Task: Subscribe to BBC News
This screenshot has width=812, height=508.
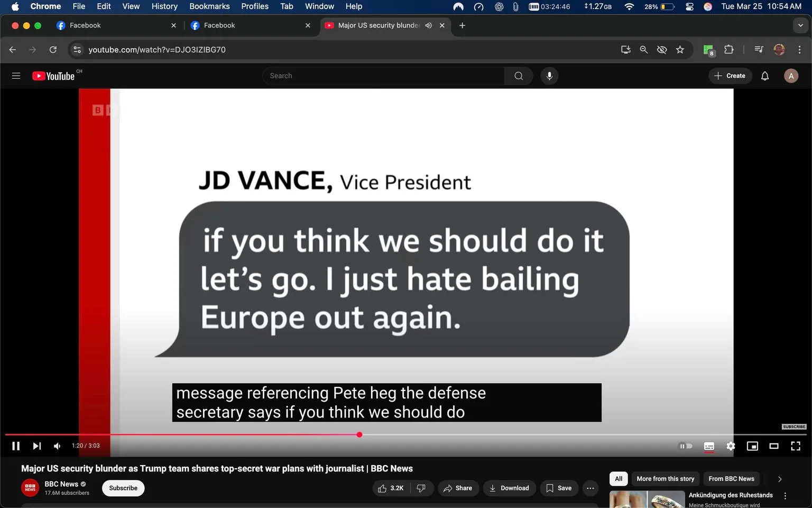Action: click(x=123, y=488)
